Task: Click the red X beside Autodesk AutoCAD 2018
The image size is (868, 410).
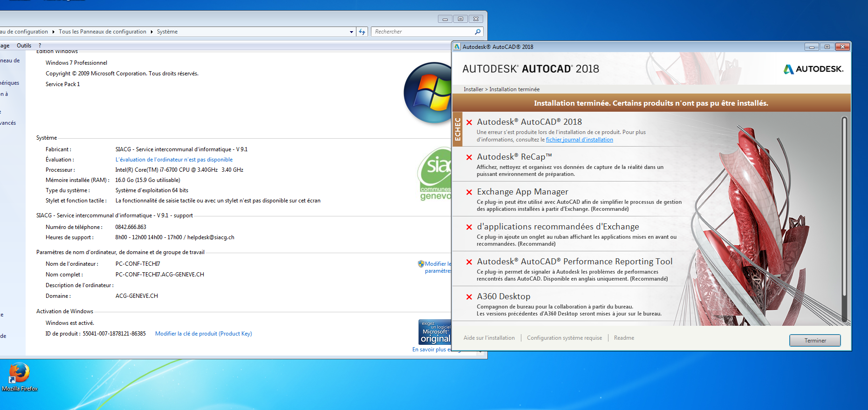Action: (x=469, y=122)
